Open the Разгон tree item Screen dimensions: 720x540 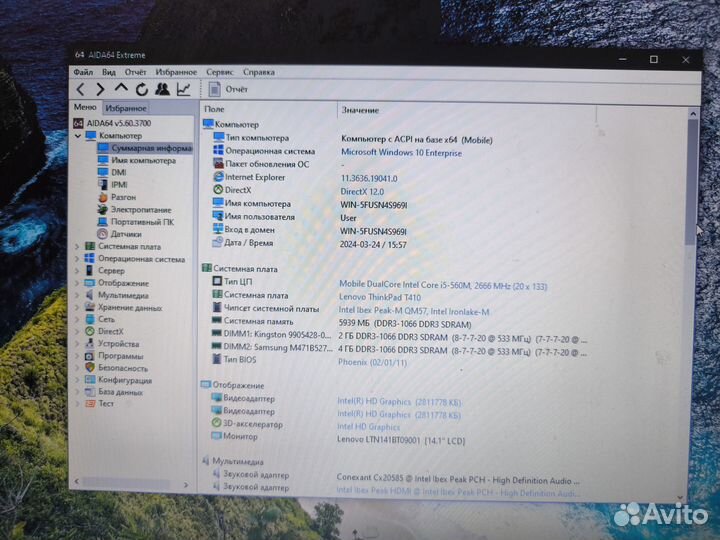(123, 197)
